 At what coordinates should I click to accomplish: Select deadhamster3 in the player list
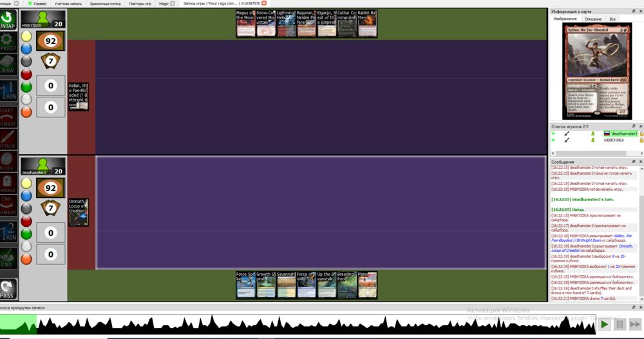(624, 133)
